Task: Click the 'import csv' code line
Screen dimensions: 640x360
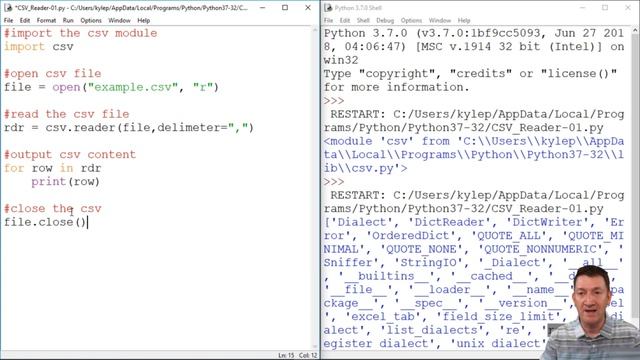Action: (39, 47)
